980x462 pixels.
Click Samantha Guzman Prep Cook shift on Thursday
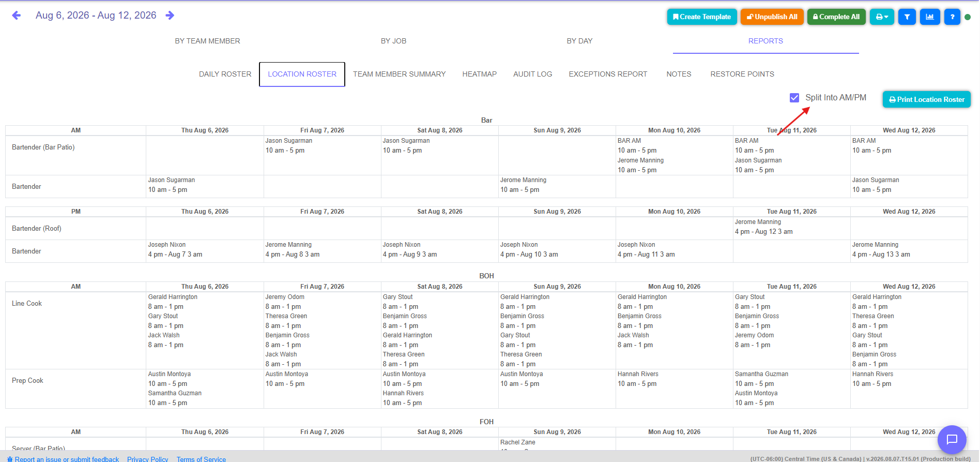coord(175,398)
